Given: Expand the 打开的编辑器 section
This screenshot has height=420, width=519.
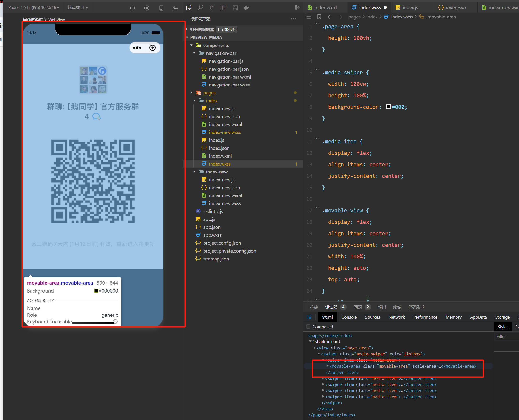Looking at the screenshot, I should (x=188, y=29).
